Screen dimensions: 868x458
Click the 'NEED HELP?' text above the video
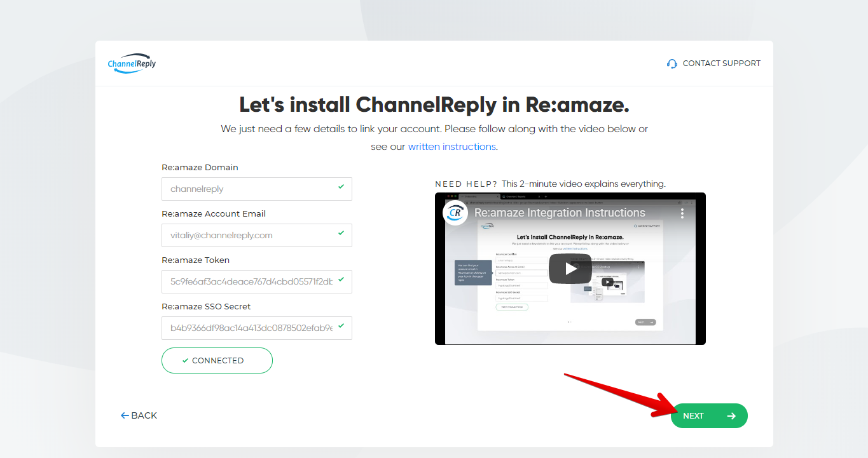pos(466,184)
